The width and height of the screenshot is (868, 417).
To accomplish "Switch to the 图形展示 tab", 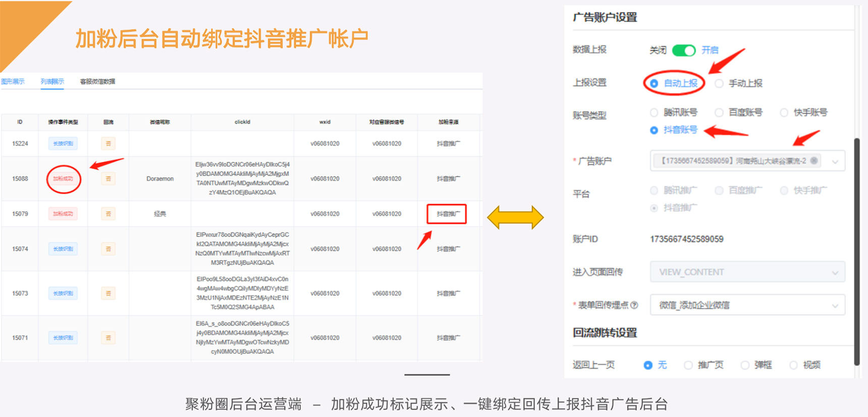I will 13,82.
